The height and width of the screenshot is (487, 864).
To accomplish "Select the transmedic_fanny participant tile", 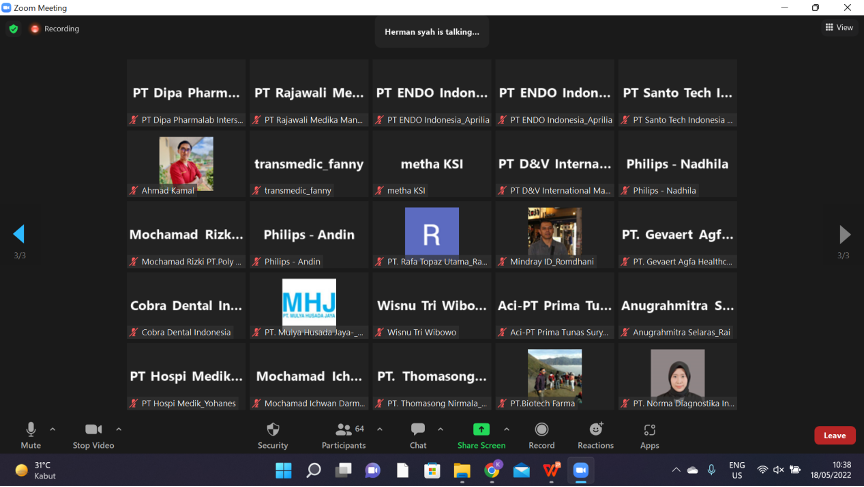I will point(309,164).
